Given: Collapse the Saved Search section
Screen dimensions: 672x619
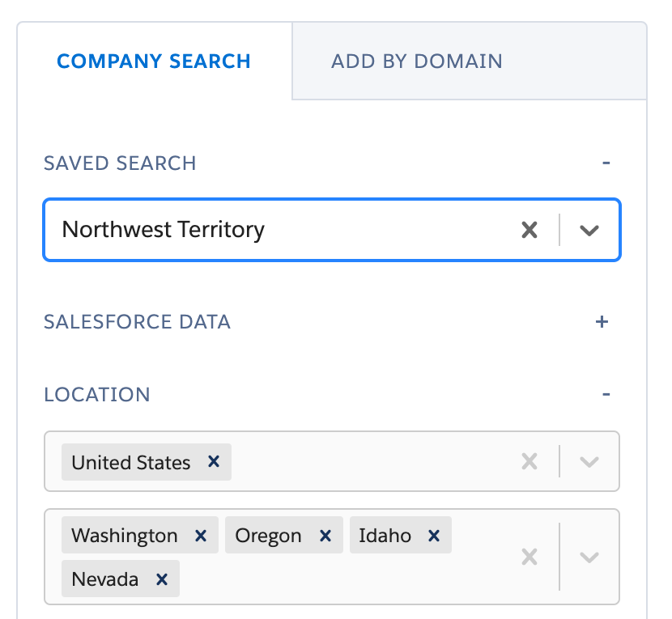Looking at the screenshot, I should click(606, 163).
